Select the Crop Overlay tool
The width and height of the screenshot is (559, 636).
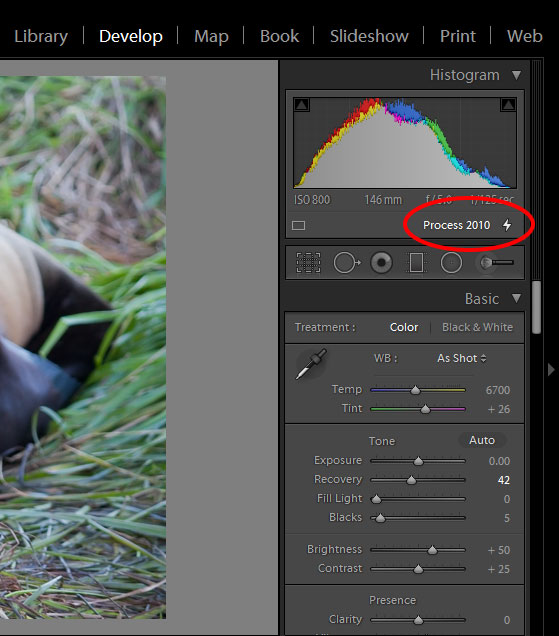tap(308, 262)
